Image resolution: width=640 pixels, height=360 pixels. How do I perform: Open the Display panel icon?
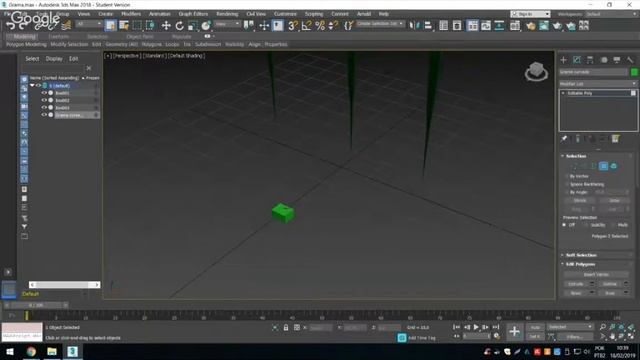coord(617,60)
